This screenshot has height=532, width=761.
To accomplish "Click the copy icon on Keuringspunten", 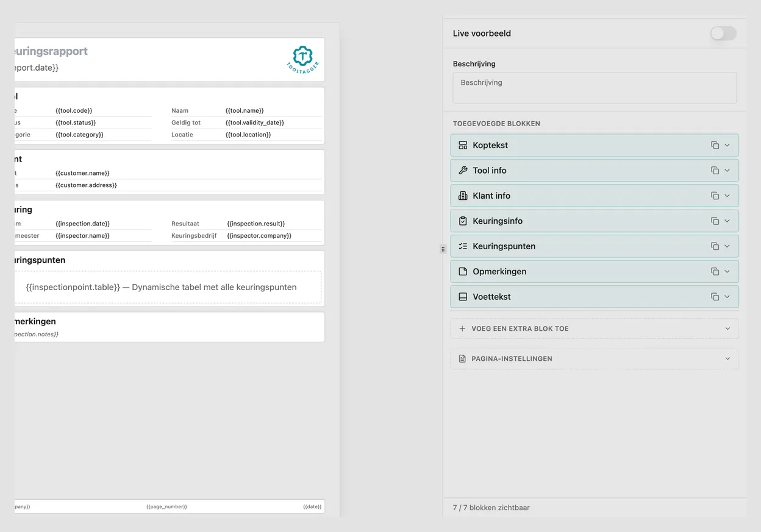I will 715,246.
